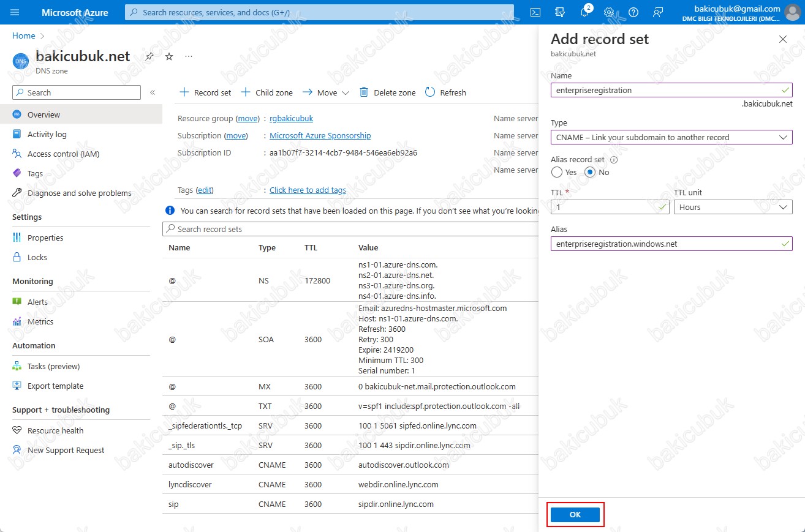Select the _sipfederationtls._tcp SRV record
The image size is (805, 532).
tap(350, 425)
